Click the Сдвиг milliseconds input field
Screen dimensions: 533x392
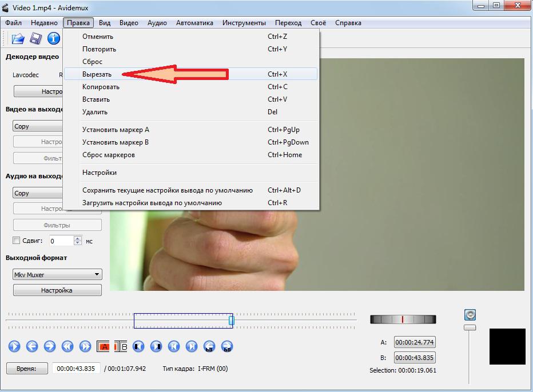coord(62,241)
